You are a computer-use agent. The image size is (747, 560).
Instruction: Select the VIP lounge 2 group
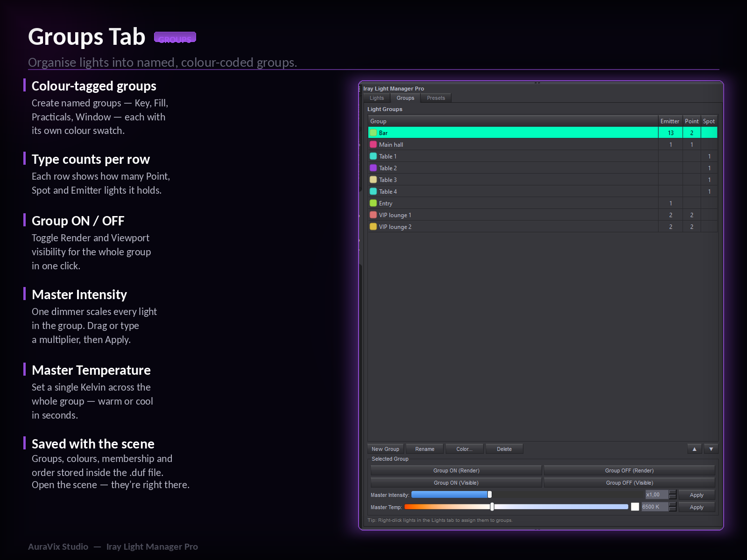[x=543, y=227]
